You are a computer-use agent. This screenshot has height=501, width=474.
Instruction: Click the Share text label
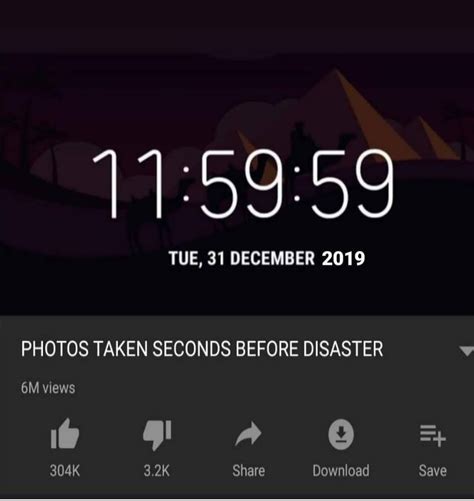pyautogui.click(x=249, y=471)
